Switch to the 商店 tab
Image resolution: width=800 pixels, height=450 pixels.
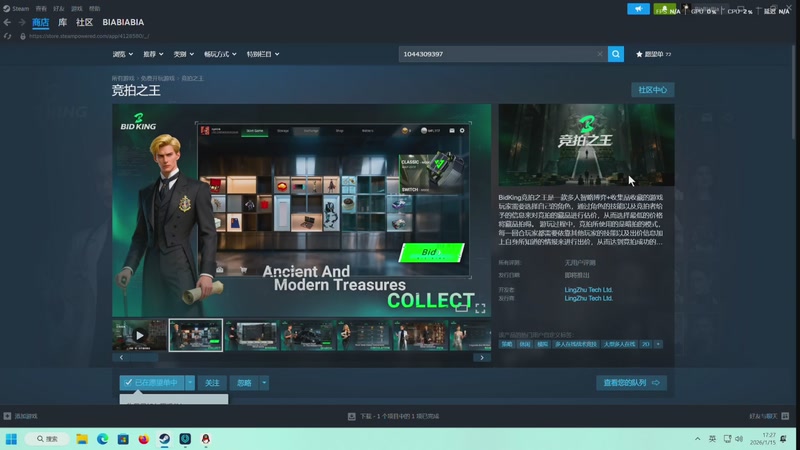click(40, 22)
